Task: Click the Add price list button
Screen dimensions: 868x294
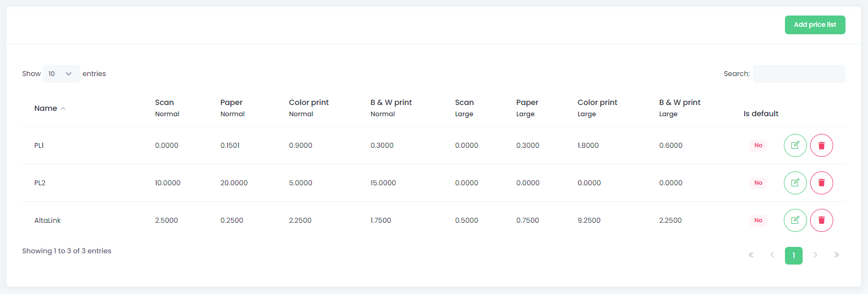Action: pyautogui.click(x=815, y=25)
